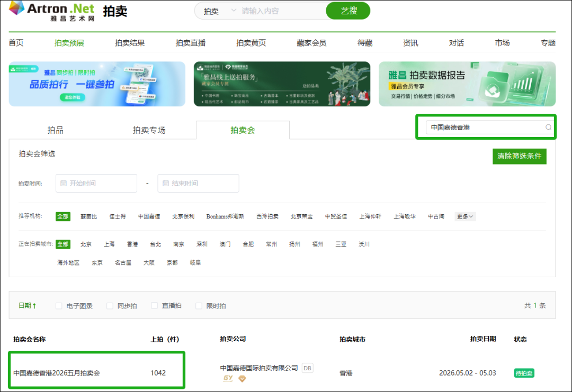Click the DB badge beside 中国嘉德国际拍卖有限公司
Screen dimensions: 572x392
[x=308, y=368]
